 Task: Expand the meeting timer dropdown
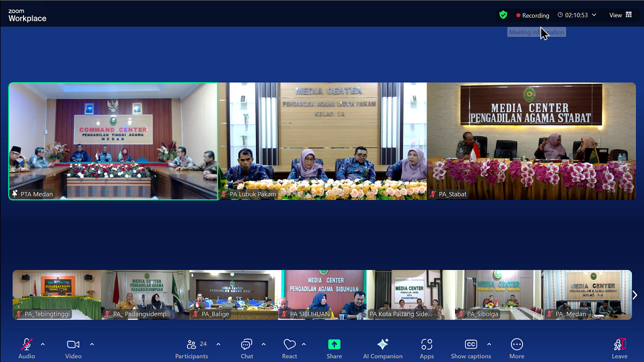pos(594,15)
